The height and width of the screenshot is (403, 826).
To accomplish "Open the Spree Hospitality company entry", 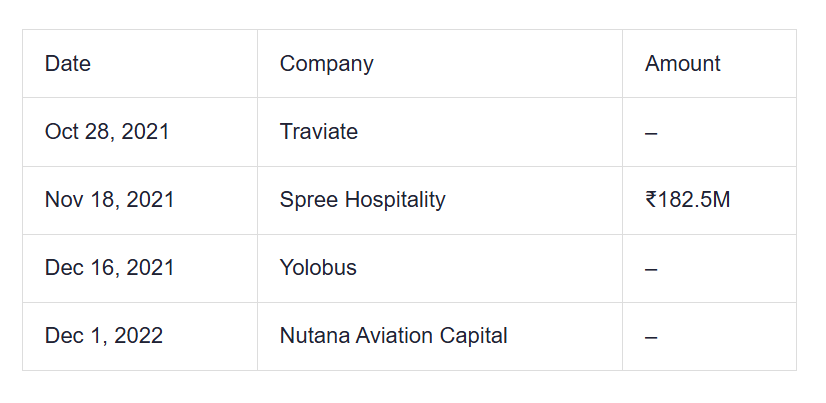I will tap(362, 200).
